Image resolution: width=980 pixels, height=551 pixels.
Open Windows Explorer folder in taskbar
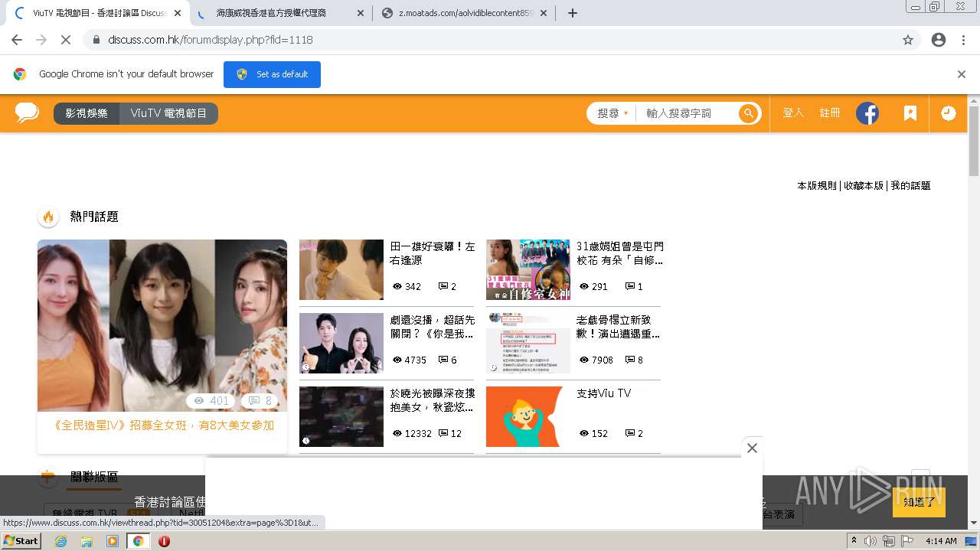click(87, 541)
